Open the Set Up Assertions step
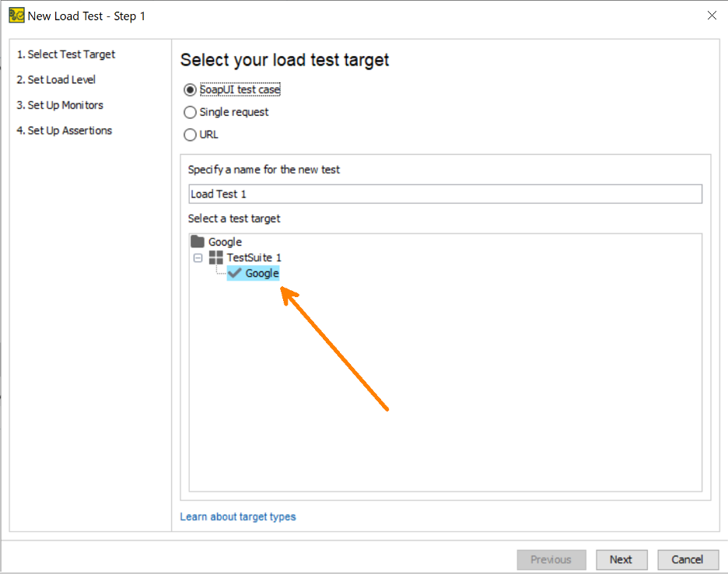This screenshot has width=728, height=574. pyautogui.click(x=65, y=131)
